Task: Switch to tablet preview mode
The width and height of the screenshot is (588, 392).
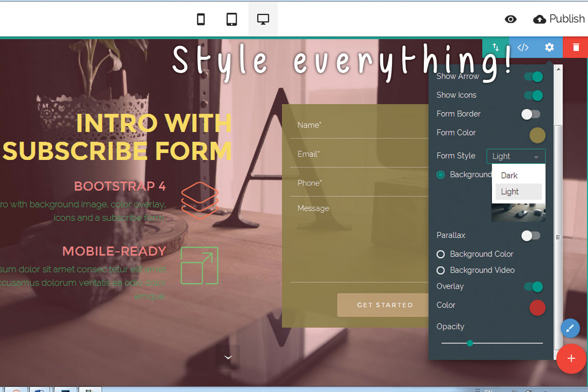Action: [x=232, y=19]
